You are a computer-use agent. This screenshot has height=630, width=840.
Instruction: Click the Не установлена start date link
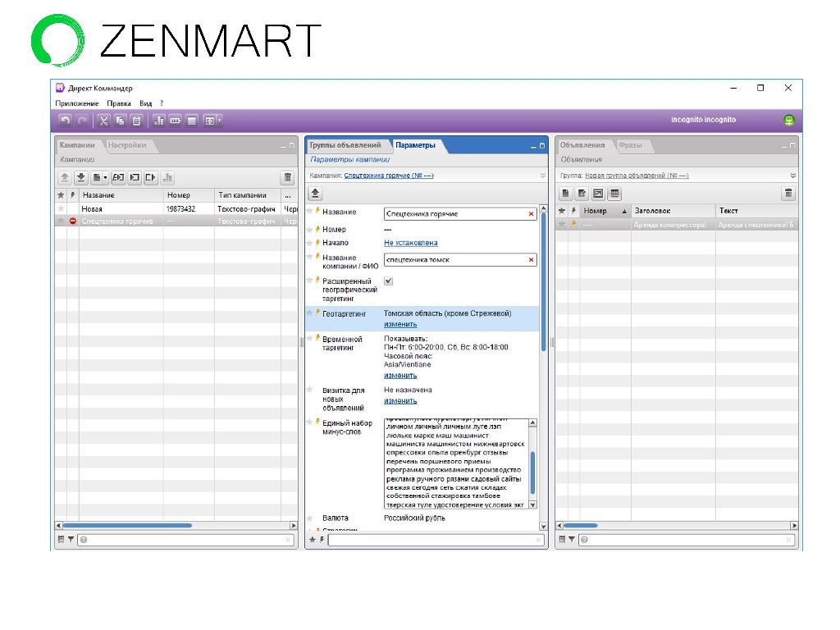click(411, 243)
